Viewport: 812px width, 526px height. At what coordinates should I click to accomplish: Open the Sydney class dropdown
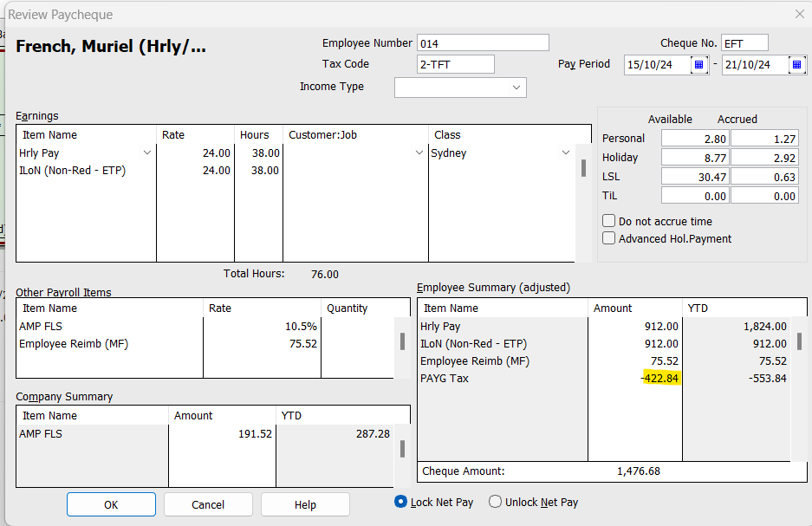(566, 153)
